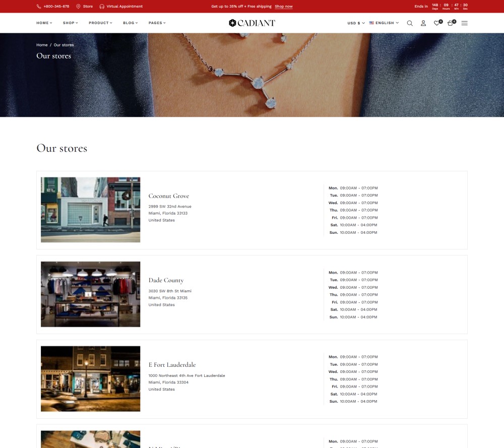The height and width of the screenshot is (448, 504).
Task: Click Miami, Florida 33135 text
Action: click(x=168, y=298)
